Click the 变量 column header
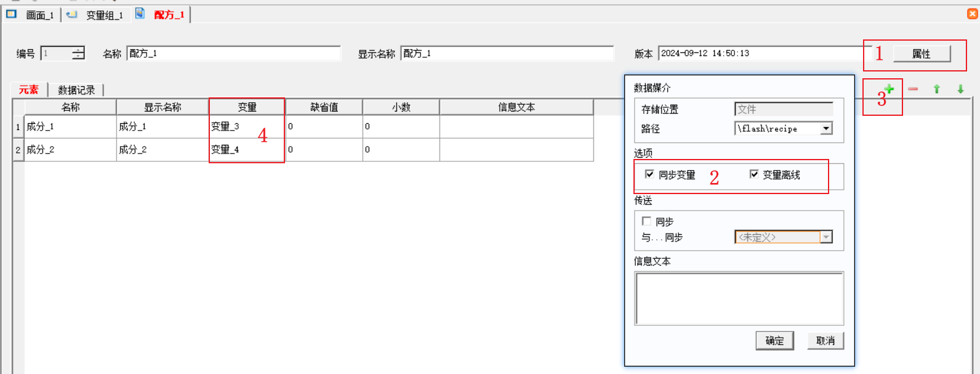The width and height of the screenshot is (980, 374). click(247, 107)
